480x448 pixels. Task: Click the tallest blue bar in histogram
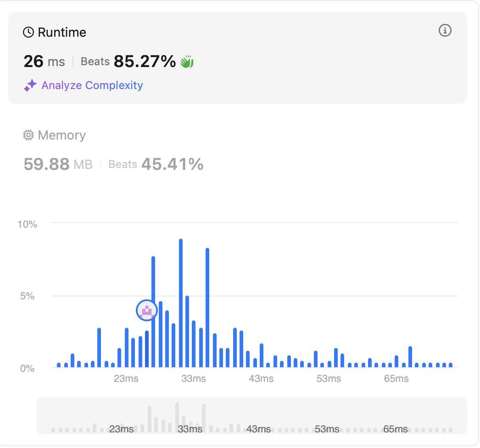[181, 303]
